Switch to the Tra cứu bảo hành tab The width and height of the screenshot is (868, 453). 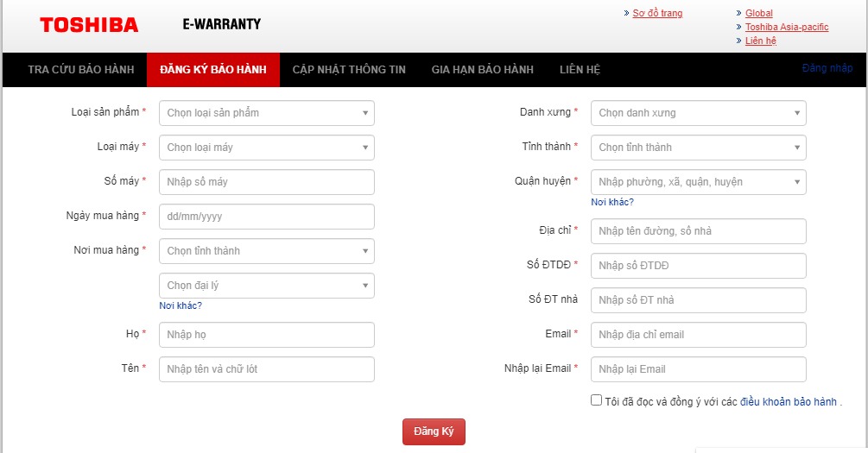tap(74, 70)
